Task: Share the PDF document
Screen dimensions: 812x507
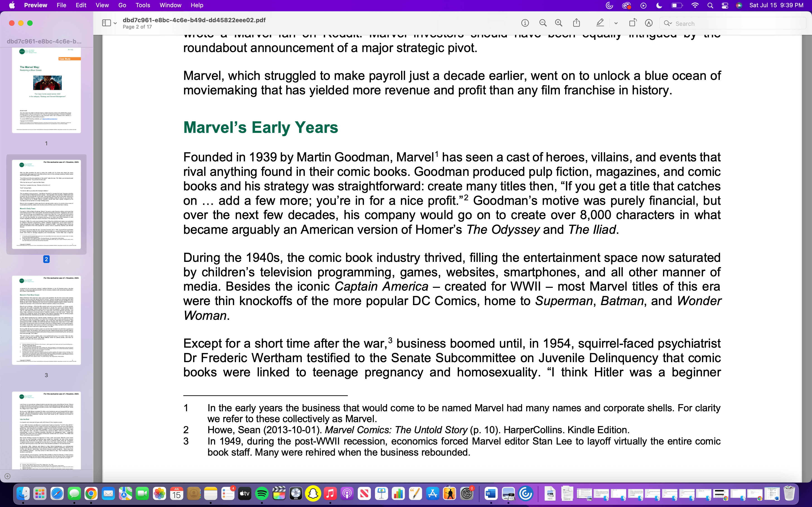Action: pyautogui.click(x=576, y=23)
